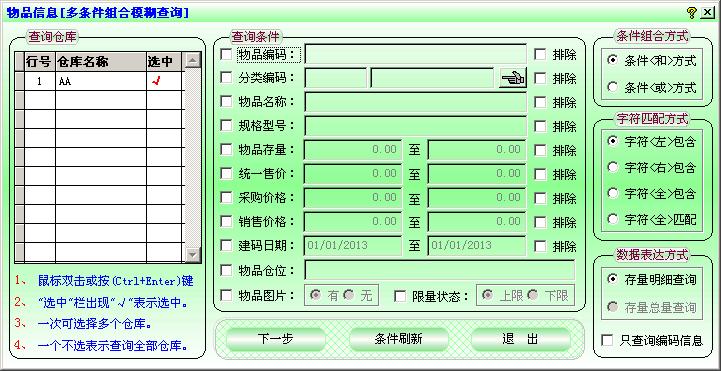Click into the 物品仓位 text field
This screenshot has width=721, height=371.
pos(440,270)
